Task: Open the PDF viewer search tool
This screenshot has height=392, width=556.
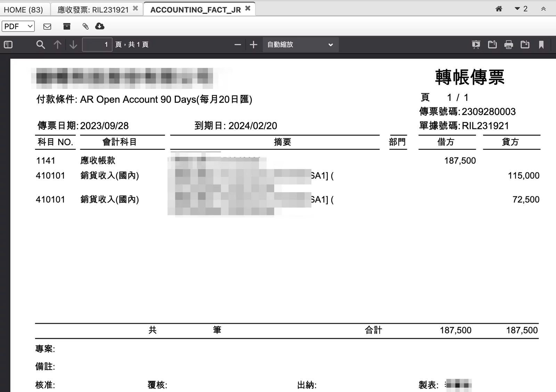Action: 41,44
